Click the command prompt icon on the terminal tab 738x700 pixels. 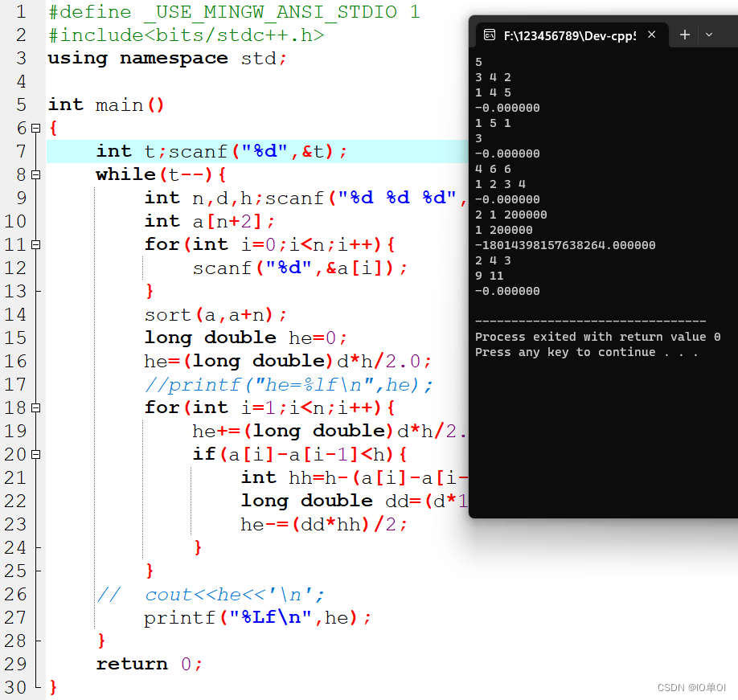[x=490, y=35]
